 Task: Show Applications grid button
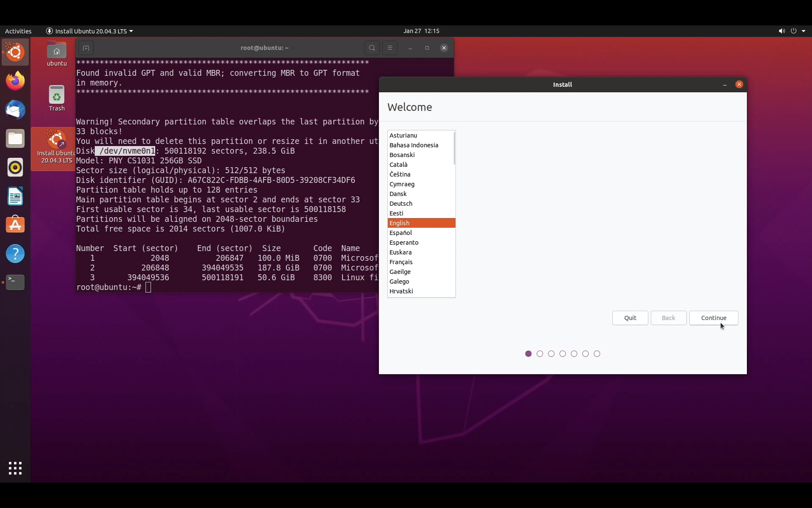click(x=15, y=468)
